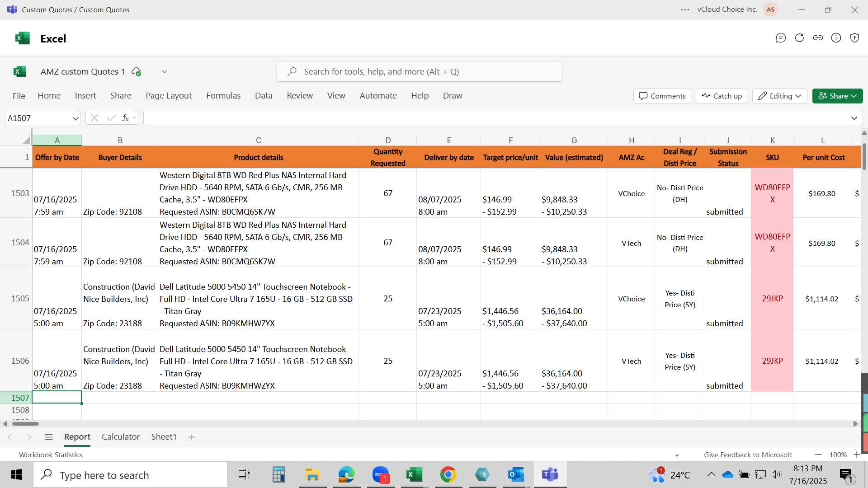Go to previous sheet arrow
Screen dimensions: 868x488
pos(9,437)
